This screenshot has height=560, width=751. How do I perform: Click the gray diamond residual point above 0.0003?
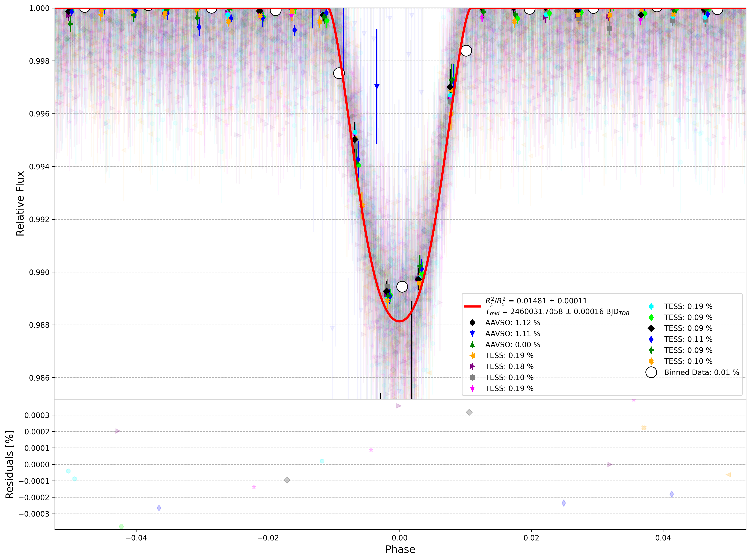(469, 412)
